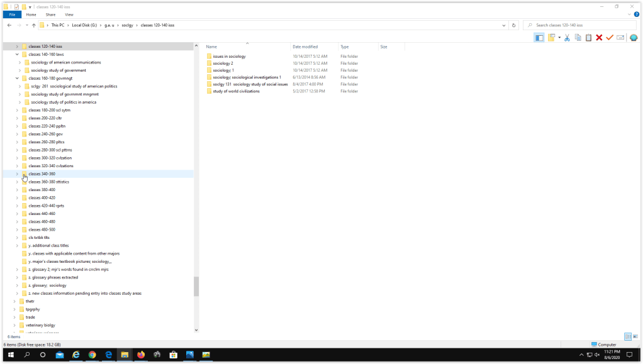Click the soclgy breadcrumb in address bar
The width and height of the screenshot is (643, 364).
127,25
